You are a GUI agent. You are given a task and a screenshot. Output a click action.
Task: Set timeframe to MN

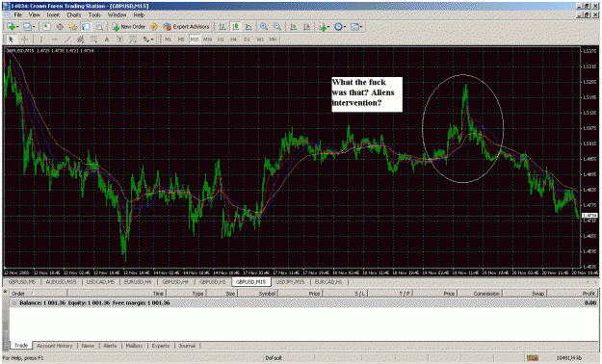coord(273,39)
